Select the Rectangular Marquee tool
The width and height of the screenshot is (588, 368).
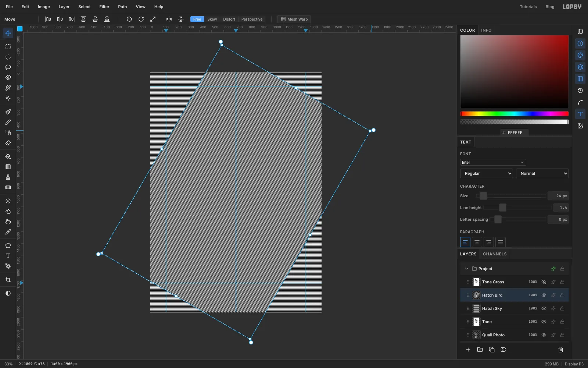[8, 47]
